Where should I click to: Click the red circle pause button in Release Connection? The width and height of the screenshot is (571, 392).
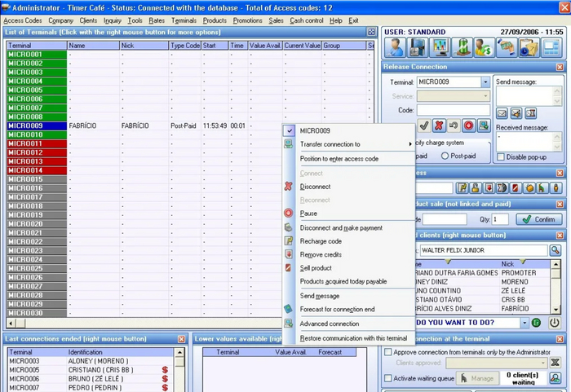[469, 126]
